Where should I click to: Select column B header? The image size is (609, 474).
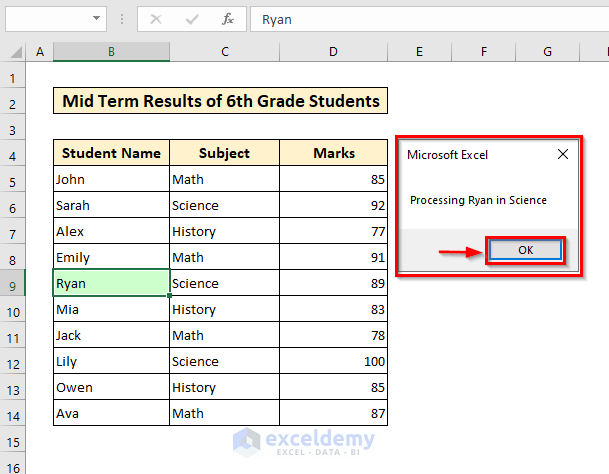pyautogui.click(x=111, y=52)
